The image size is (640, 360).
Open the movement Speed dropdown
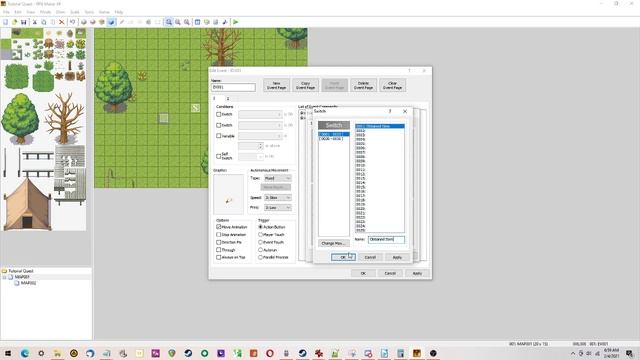[278, 198]
